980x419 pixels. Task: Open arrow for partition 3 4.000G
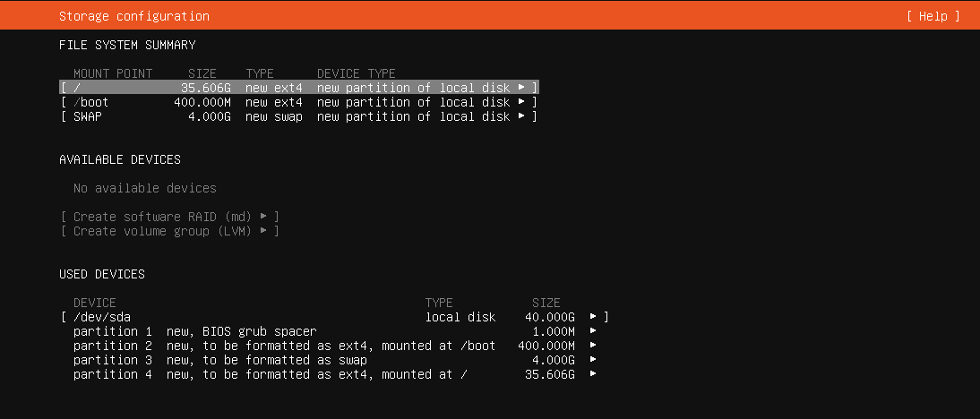593,360
